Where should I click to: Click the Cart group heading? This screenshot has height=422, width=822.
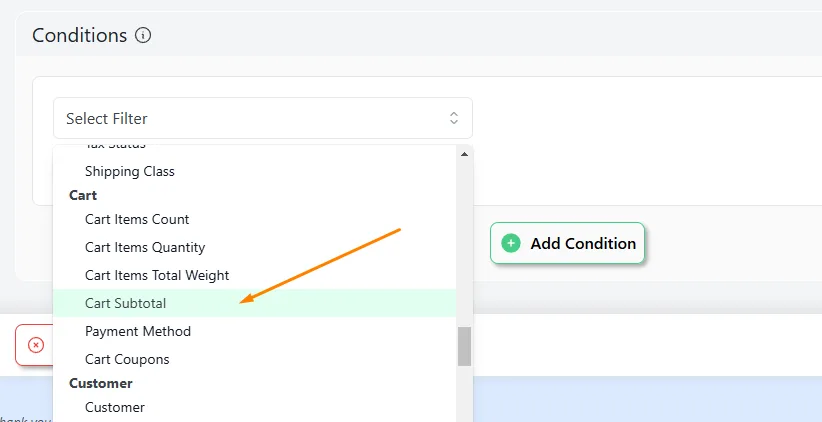click(x=83, y=195)
